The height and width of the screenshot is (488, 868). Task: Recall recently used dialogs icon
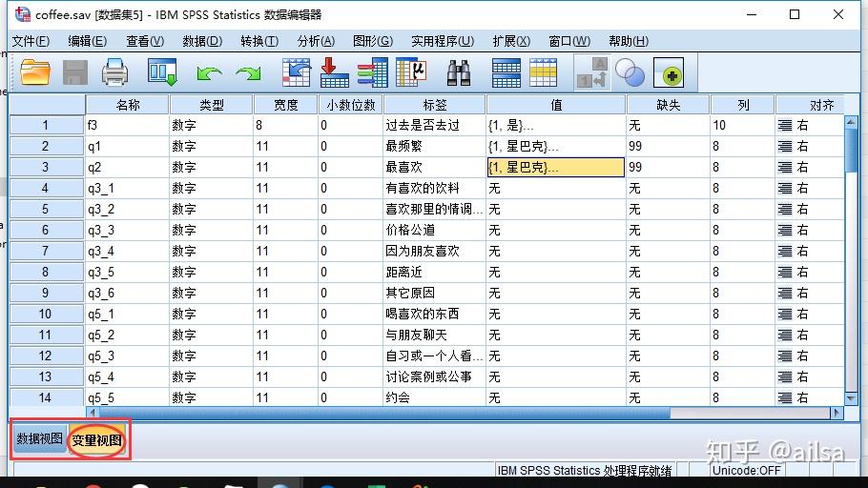pos(162,72)
